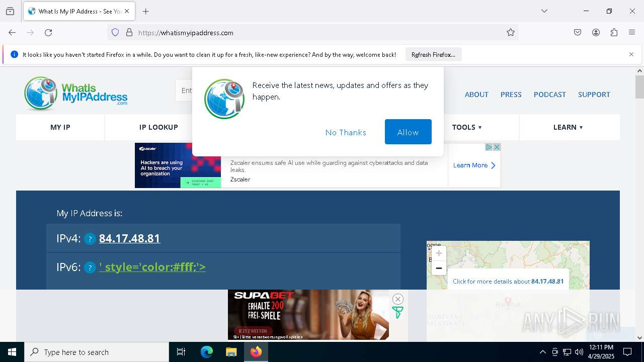Click No Thanks on notification prompt
Viewport: 644px width, 362px height.
click(x=346, y=132)
